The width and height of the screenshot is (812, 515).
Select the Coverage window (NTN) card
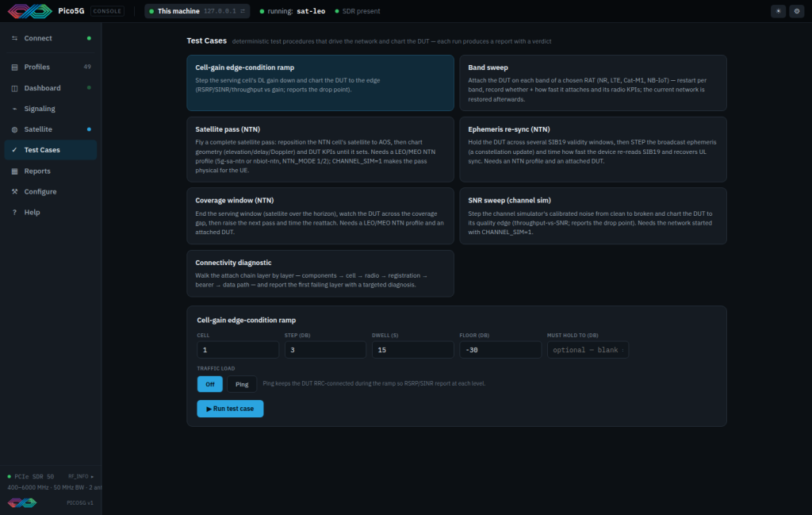coord(320,216)
